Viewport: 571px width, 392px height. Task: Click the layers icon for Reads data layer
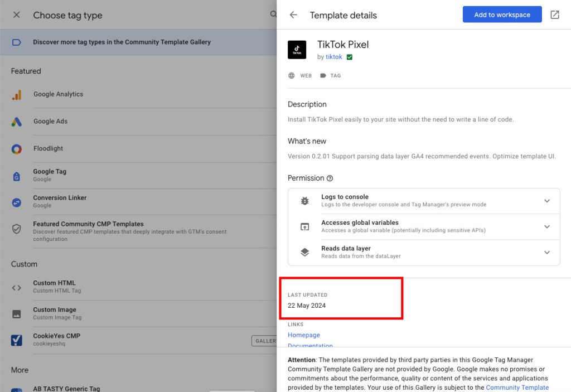pos(305,253)
